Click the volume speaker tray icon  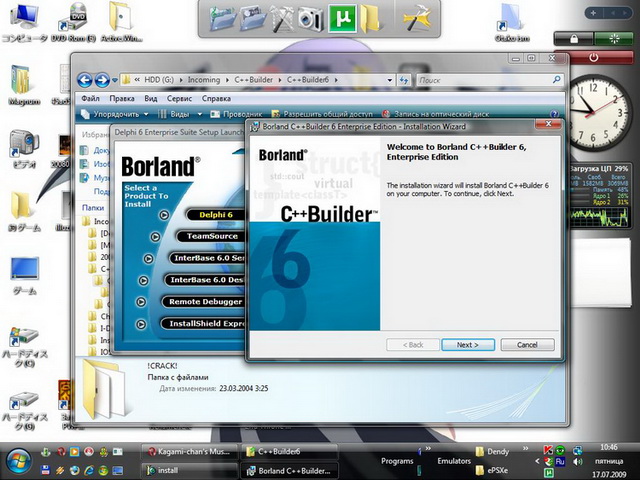tap(578, 462)
